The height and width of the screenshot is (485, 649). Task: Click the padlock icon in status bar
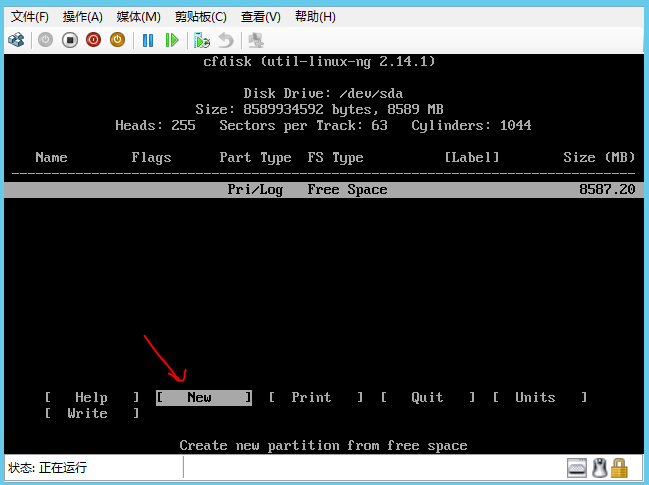pyautogui.click(x=619, y=468)
